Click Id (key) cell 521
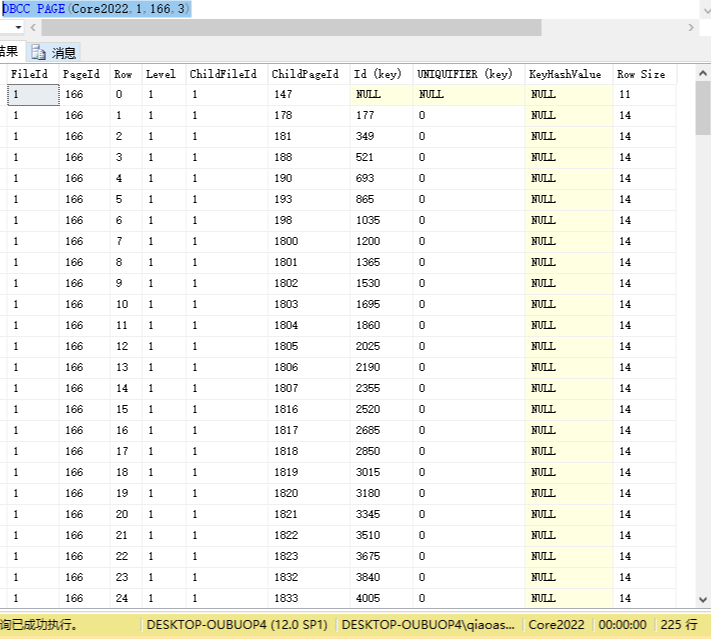Image resolution: width=711 pixels, height=639 pixels. pos(382,157)
